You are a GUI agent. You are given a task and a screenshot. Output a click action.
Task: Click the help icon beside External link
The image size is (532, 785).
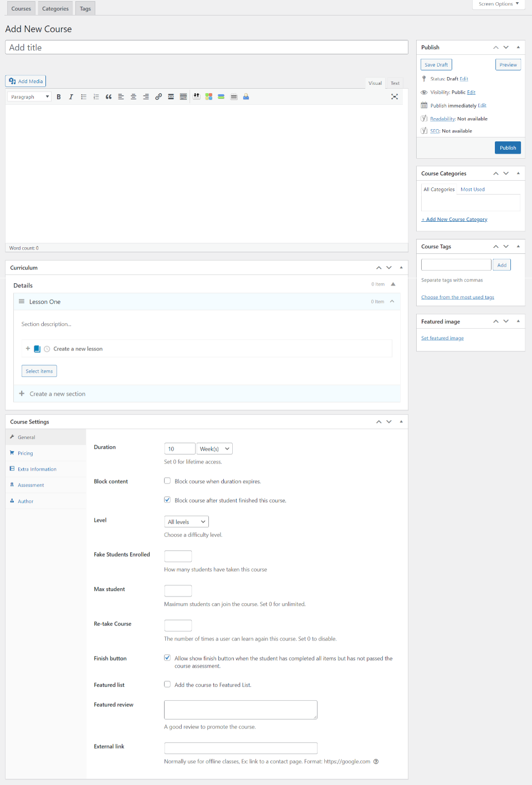(376, 761)
